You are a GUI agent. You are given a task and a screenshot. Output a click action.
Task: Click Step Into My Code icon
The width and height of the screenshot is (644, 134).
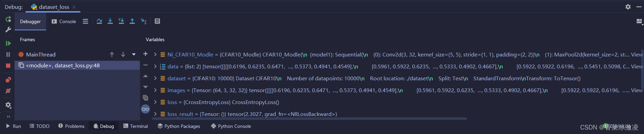point(121,21)
